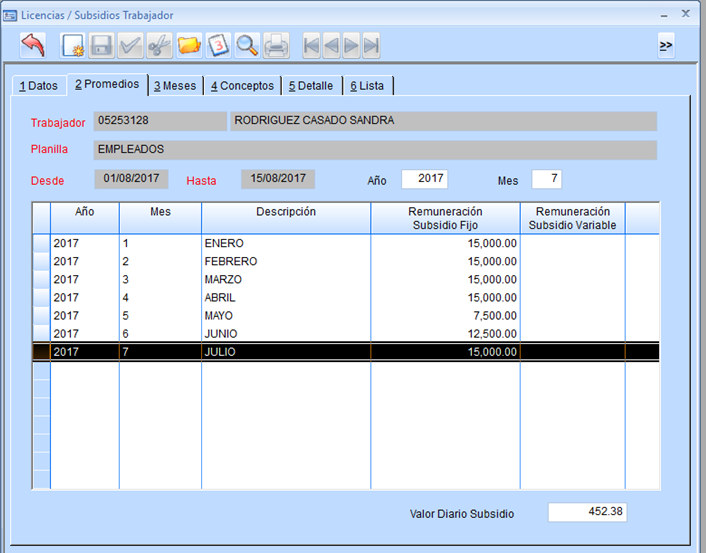Select the FEBRERO row description

(x=231, y=262)
